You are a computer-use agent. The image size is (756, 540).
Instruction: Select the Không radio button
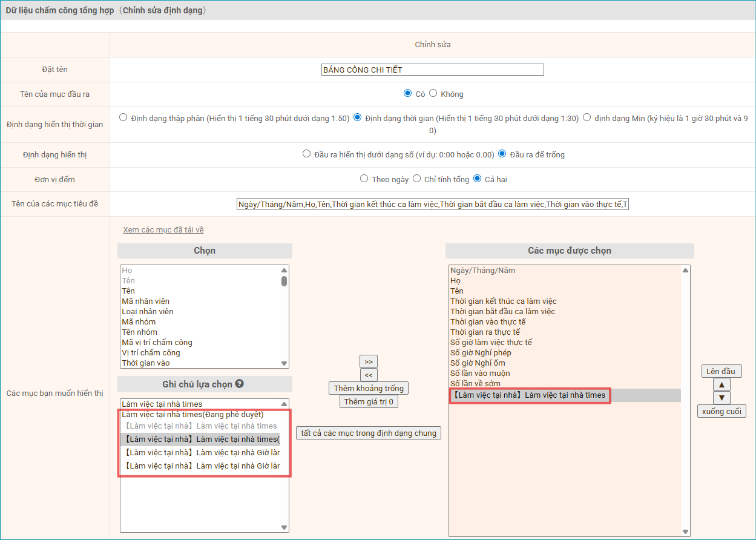[433, 94]
